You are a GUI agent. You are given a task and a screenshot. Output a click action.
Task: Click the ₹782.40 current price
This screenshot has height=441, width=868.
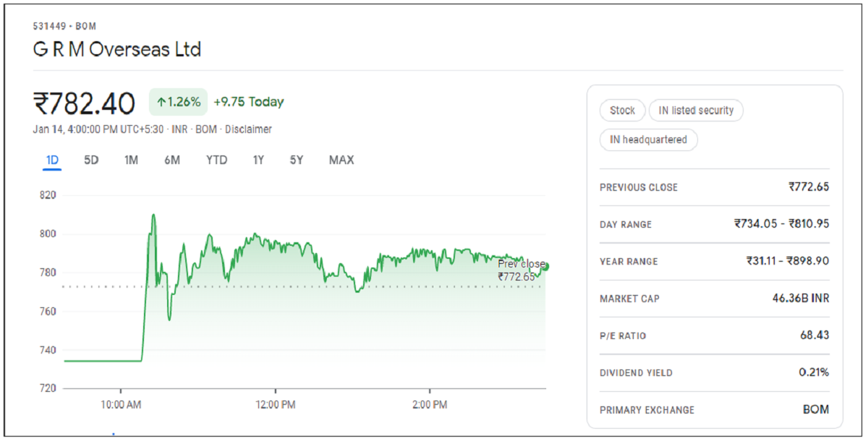(x=84, y=103)
